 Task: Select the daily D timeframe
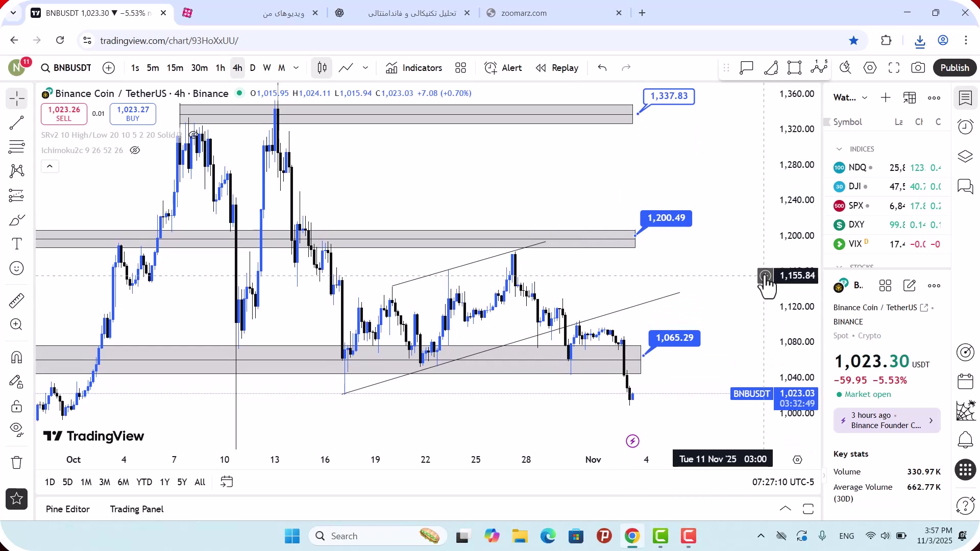pos(253,68)
